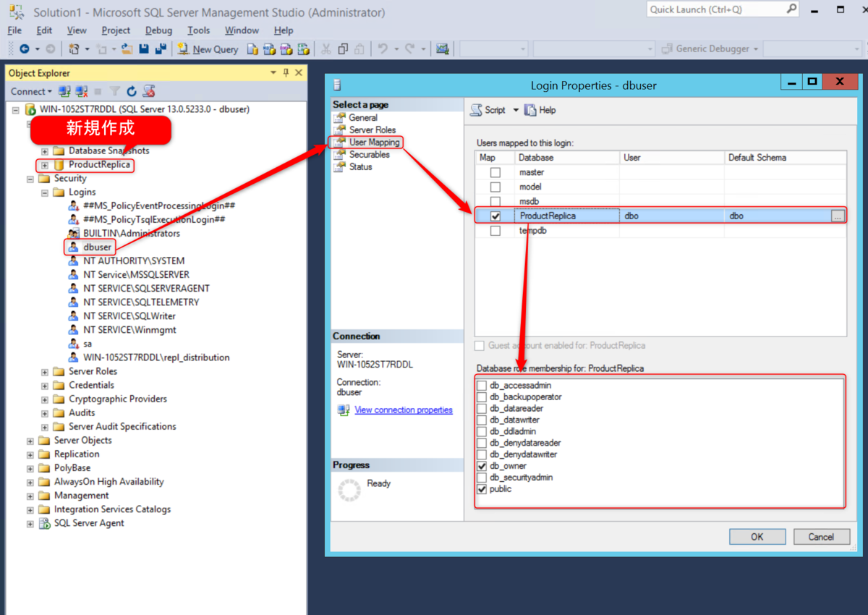This screenshot has width=868, height=615.
Task: Open the Project menu
Action: tap(116, 30)
